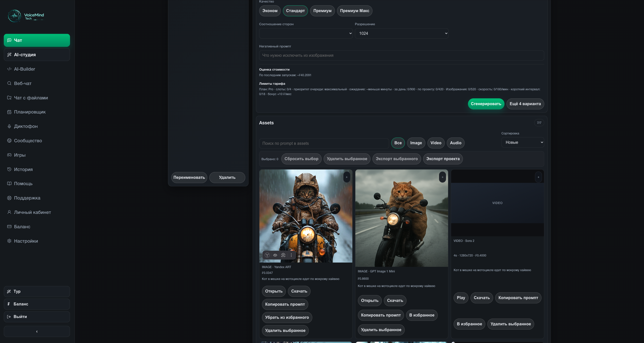
Task: Click the Диктофон microphone icon
Action: pyautogui.click(x=9, y=126)
